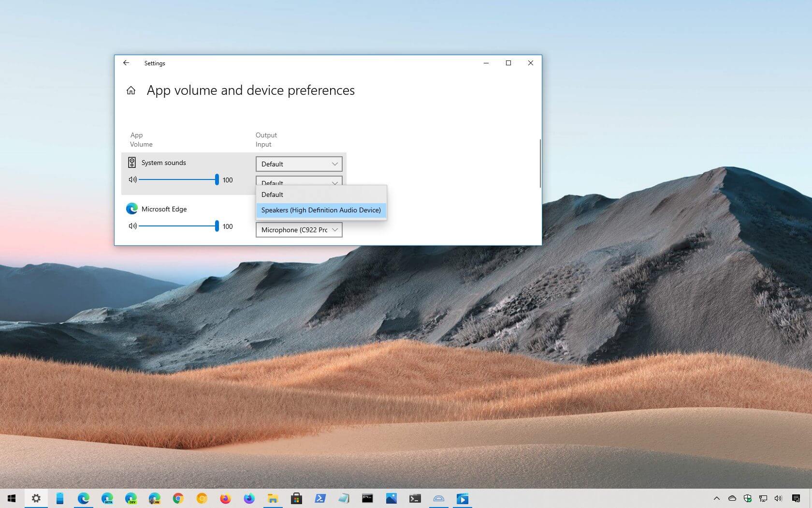Click the Microsoft Edge volume slider
Image resolution: width=812 pixels, height=508 pixels.
point(178,226)
